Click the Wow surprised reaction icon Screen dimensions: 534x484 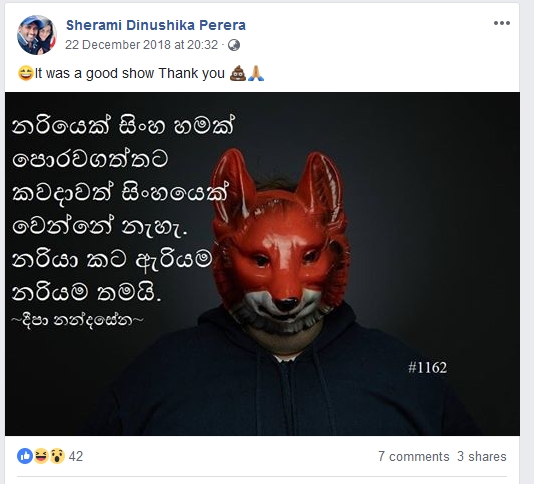pos(57,456)
